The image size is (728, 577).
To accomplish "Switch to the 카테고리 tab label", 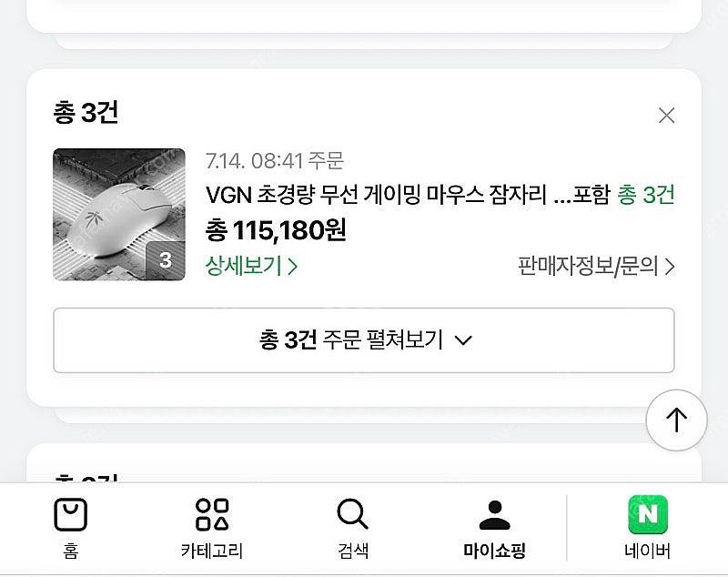I will coord(212,551).
